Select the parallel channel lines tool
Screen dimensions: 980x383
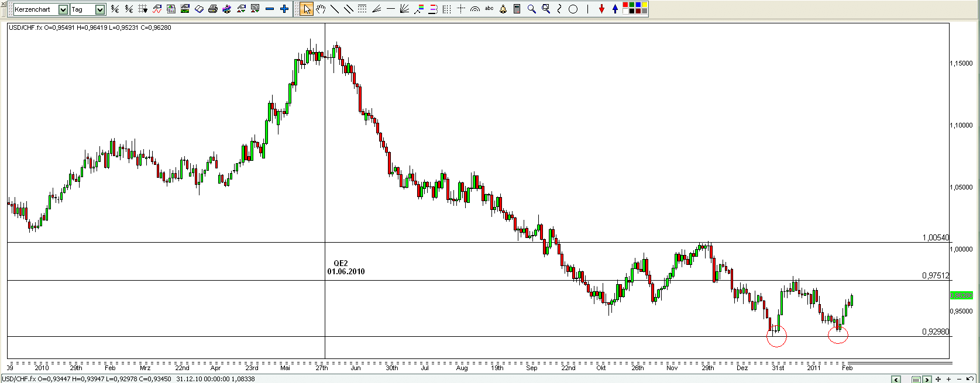tap(349, 9)
